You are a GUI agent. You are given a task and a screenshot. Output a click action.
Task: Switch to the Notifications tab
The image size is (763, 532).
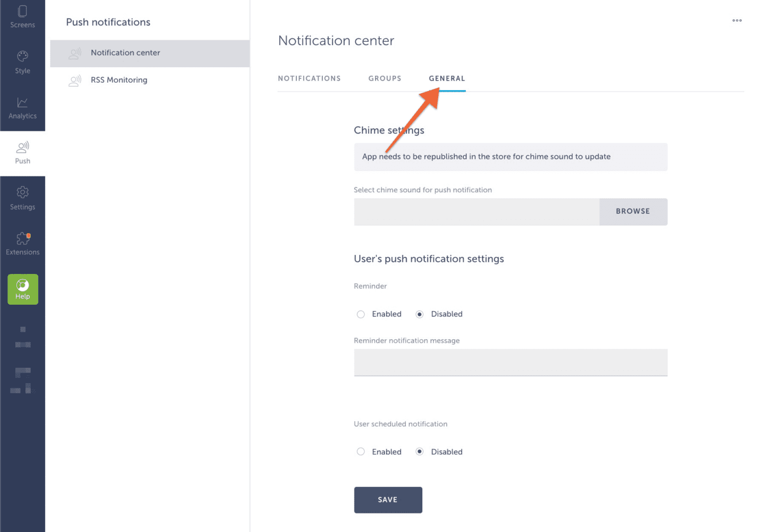click(309, 78)
